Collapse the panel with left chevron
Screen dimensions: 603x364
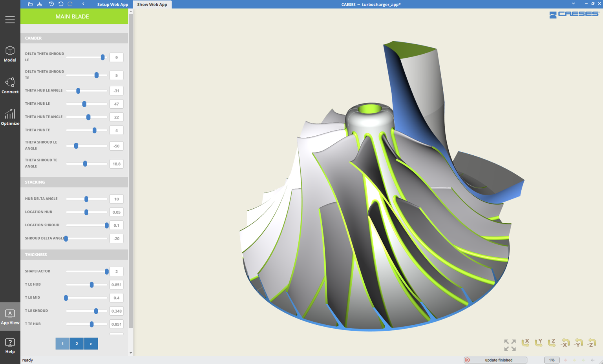click(x=83, y=4)
